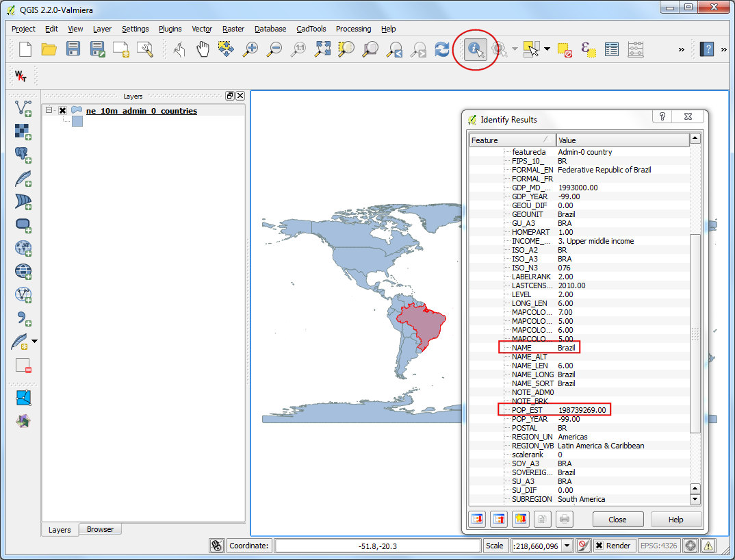Click the Coordinate input field
735x560 pixels.
[x=377, y=546]
